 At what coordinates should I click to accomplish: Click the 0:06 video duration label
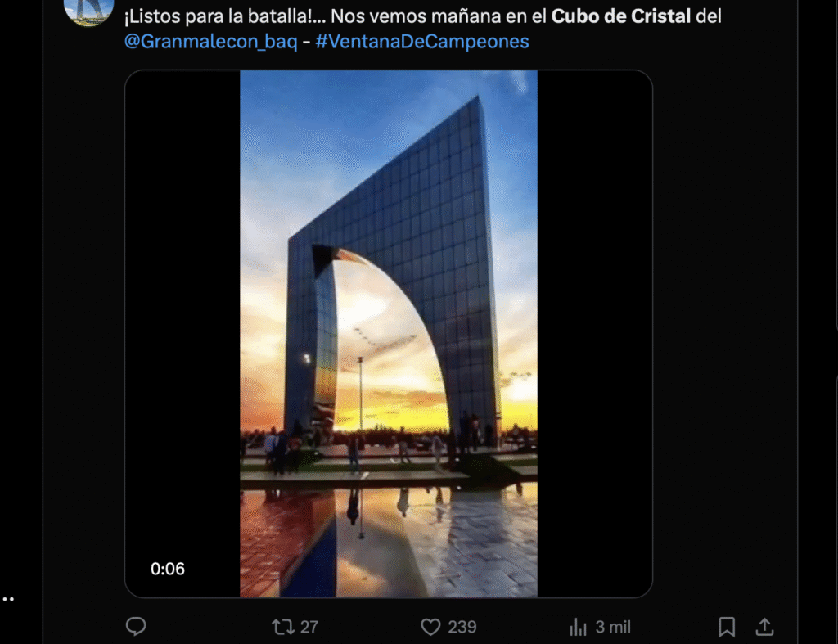pos(167,569)
